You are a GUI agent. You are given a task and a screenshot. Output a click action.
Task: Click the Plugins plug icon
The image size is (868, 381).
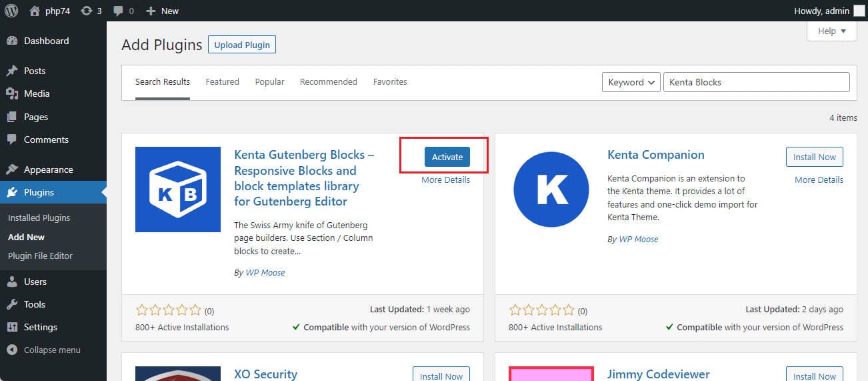(x=12, y=192)
